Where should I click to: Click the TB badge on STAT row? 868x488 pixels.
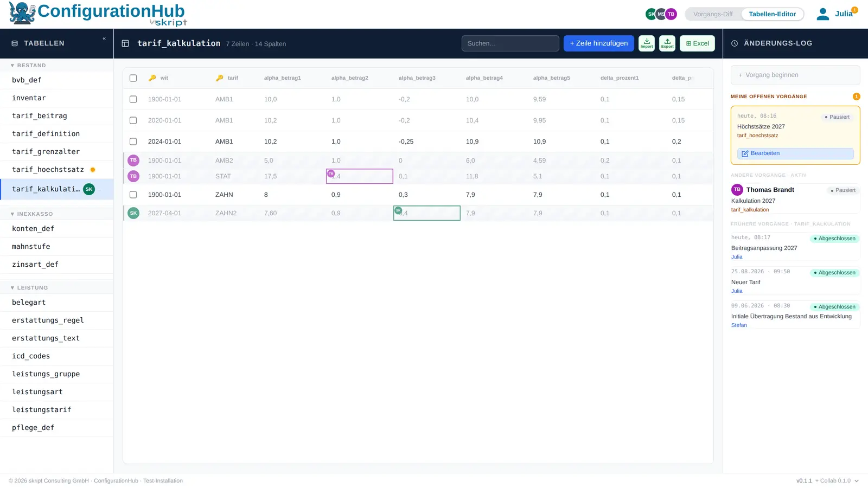click(133, 176)
